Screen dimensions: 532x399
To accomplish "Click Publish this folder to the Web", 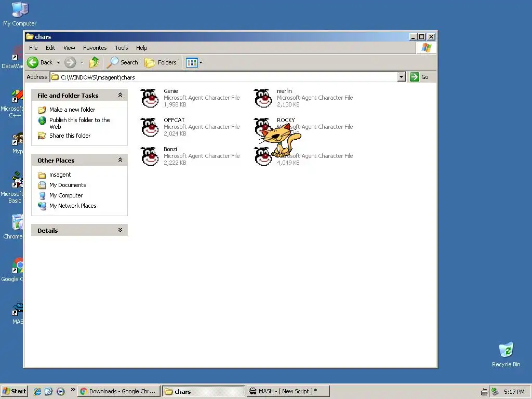I will click(x=79, y=123).
